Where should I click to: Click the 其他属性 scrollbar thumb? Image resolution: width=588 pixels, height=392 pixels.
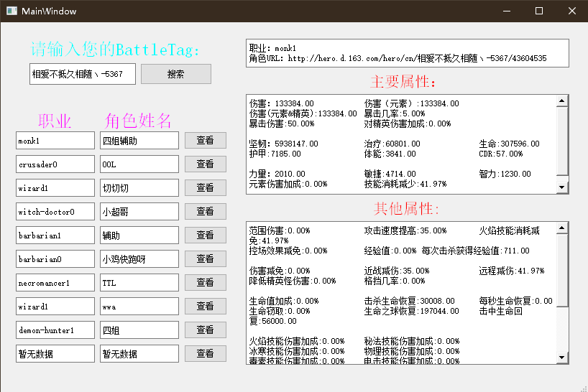point(561,271)
